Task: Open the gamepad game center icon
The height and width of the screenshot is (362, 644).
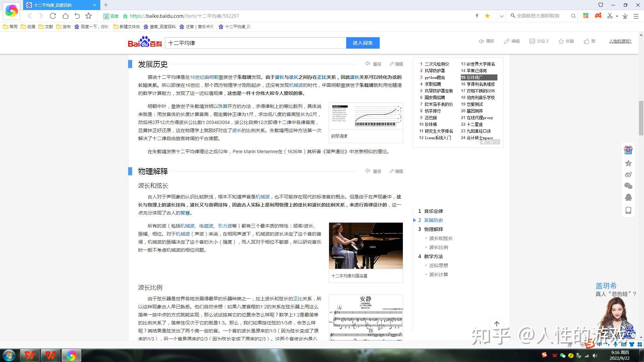Action: (x=598, y=16)
